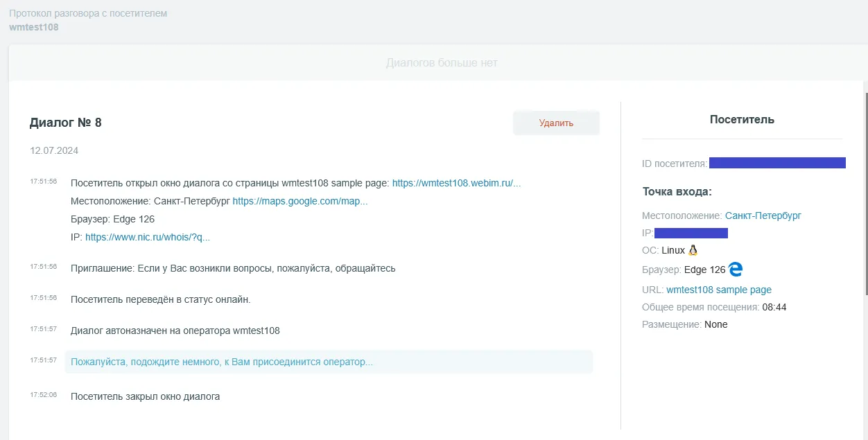Open the nic.ru whois IP link
868x440 pixels.
(x=147, y=237)
